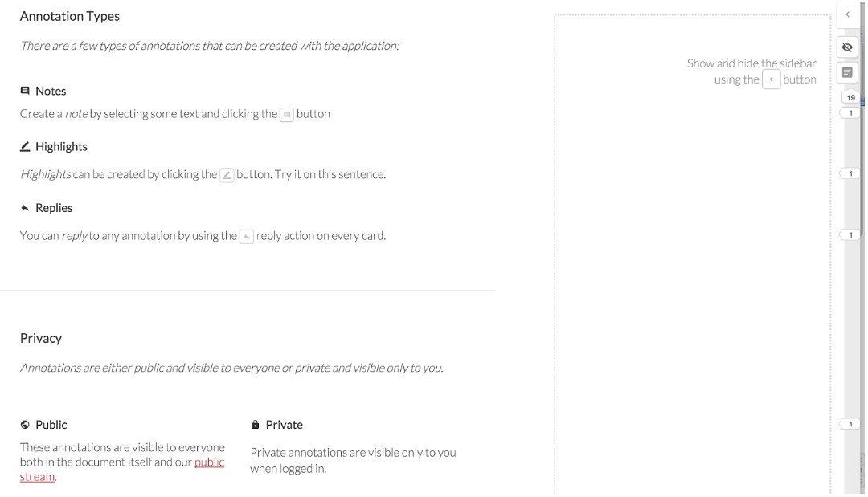The width and height of the screenshot is (868, 497).
Task: Click the bottom single-annotation bucket marker
Action: 850,423
